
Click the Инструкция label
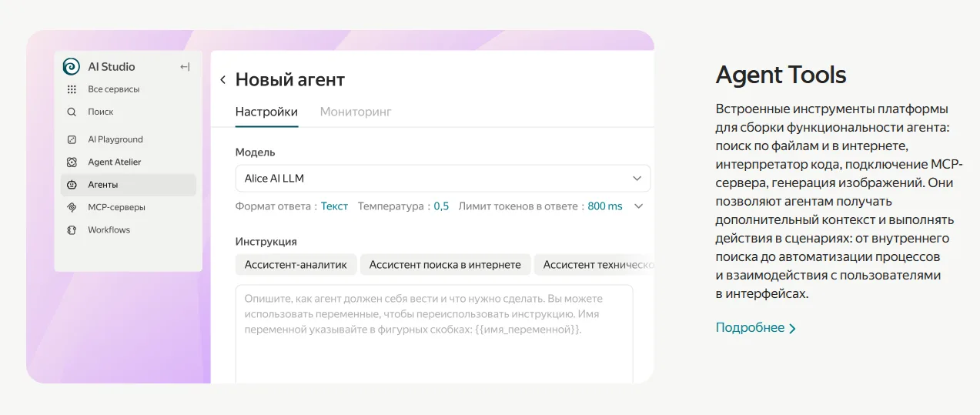tap(266, 242)
